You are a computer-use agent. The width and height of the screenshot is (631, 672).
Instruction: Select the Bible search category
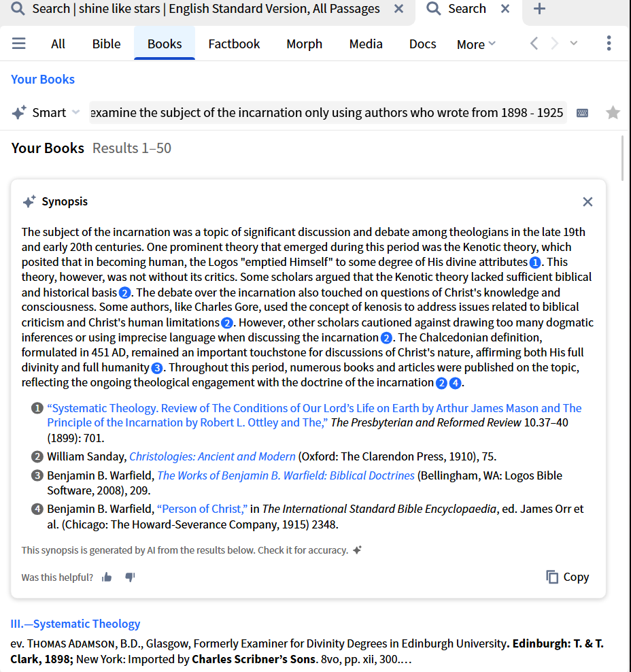pos(106,44)
